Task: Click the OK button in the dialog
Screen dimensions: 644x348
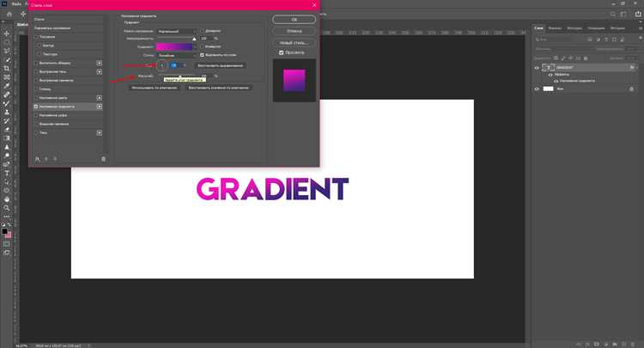Action: tap(294, 19)
